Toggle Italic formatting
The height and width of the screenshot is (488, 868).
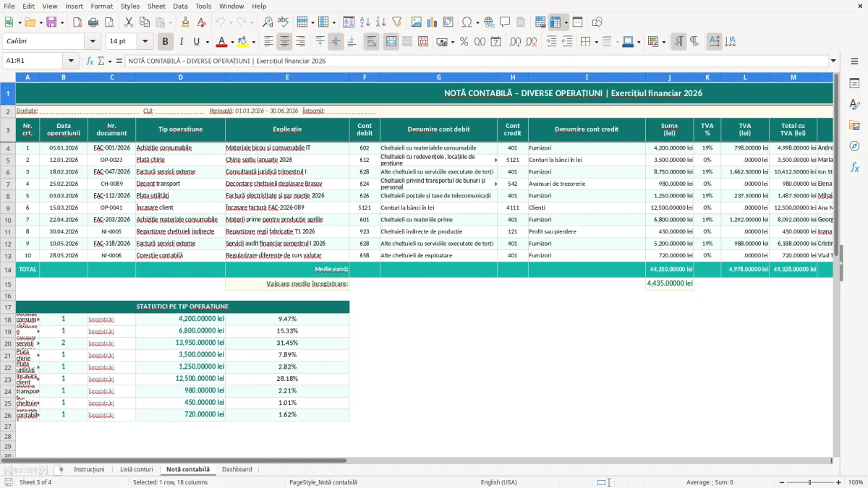click(182, 42)
